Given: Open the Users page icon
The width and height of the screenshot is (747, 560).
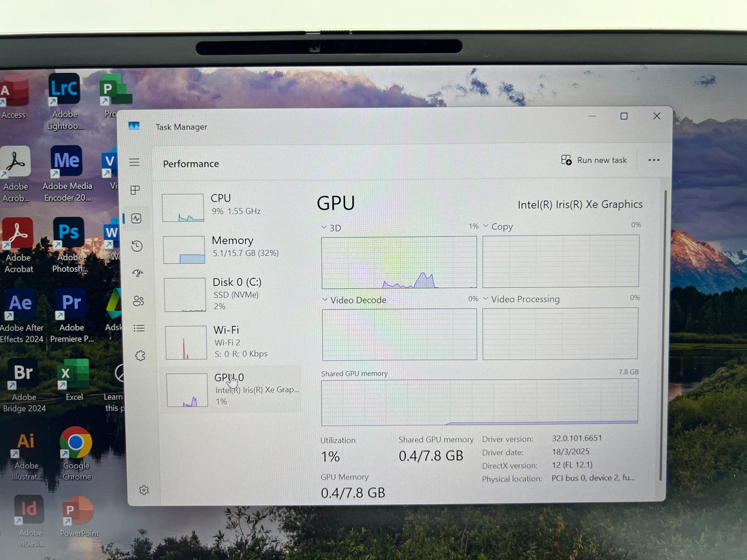Looking at the screenshot, I should click(138, 301).
